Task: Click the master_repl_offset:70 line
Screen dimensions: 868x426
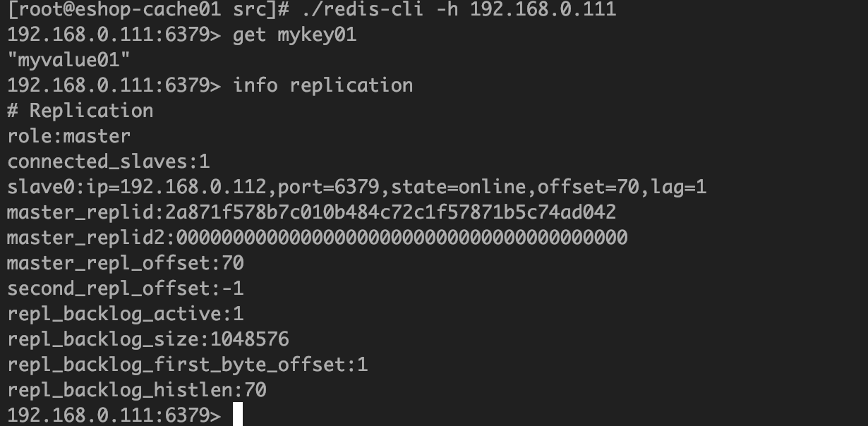Action: (126, 263)
